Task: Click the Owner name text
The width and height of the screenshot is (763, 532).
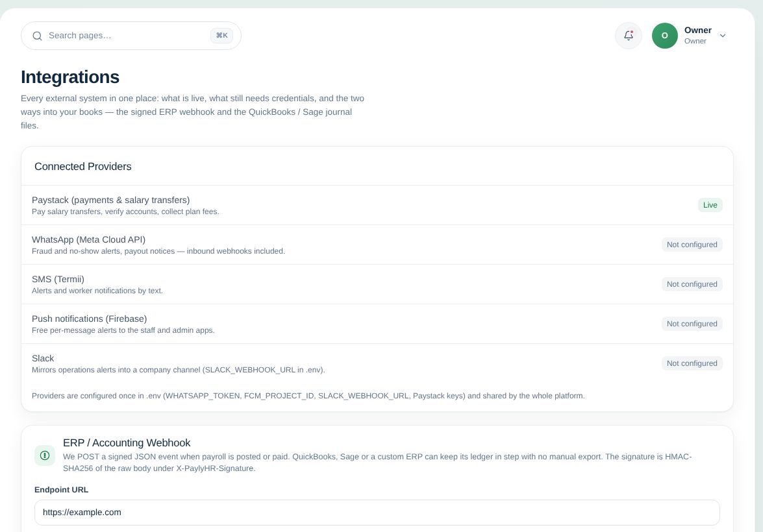Action: pyautogui.click(x=698, y=30)
